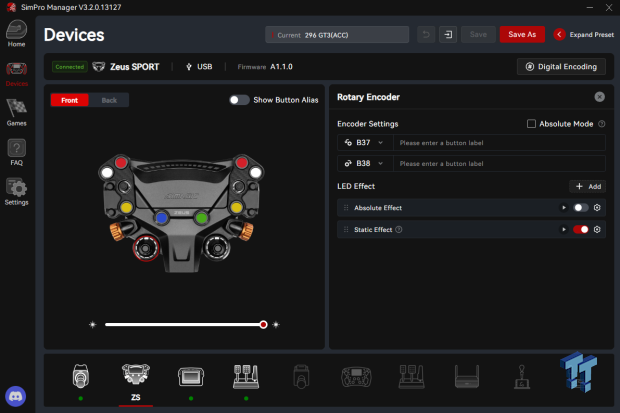Click the red Expand Preset arrow
The height and width of the screenshot is (413, 620).
click(x=559, y=35)
